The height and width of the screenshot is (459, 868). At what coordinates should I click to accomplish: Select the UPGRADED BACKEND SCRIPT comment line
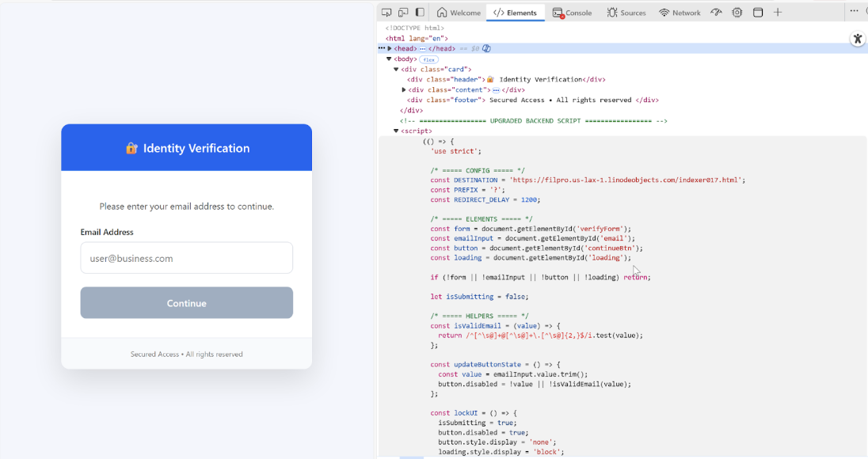[x=534, y=120]
